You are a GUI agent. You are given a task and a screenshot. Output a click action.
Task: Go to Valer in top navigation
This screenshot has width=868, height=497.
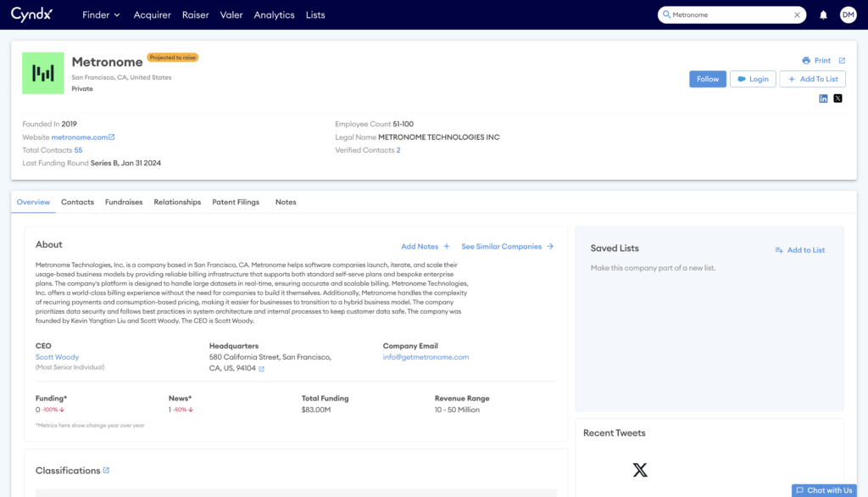[x=231, y=15]
